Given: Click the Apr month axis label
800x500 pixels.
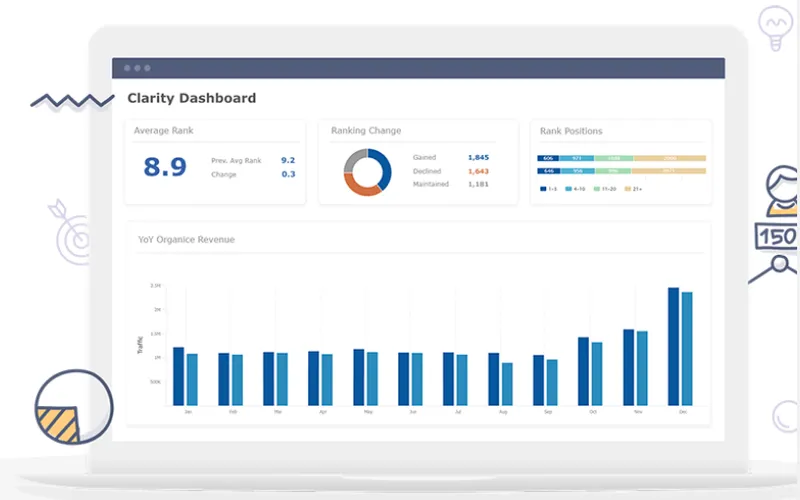Looking at the screenshot, I should [323, 412].
